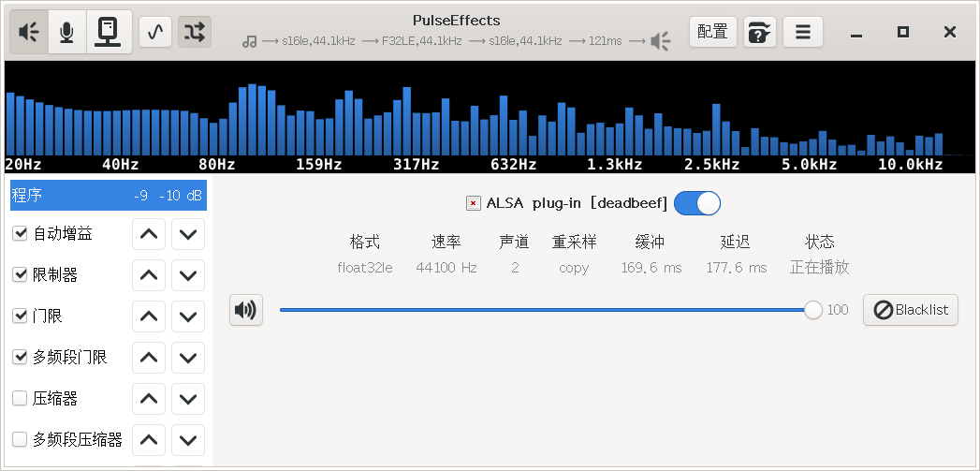The width and height of the screenshot is (980, 471).
Task: Mute the ALSA plug-in stream with speaker button
Action: (245, 310)
